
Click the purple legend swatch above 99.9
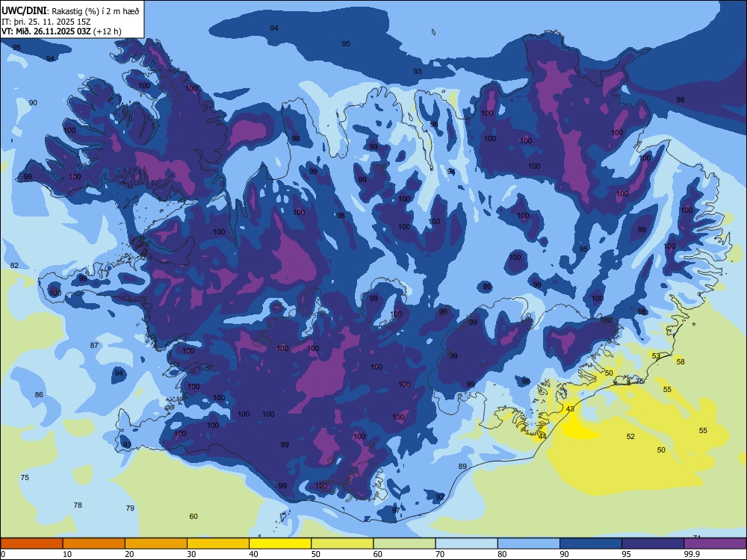point(715,544)
